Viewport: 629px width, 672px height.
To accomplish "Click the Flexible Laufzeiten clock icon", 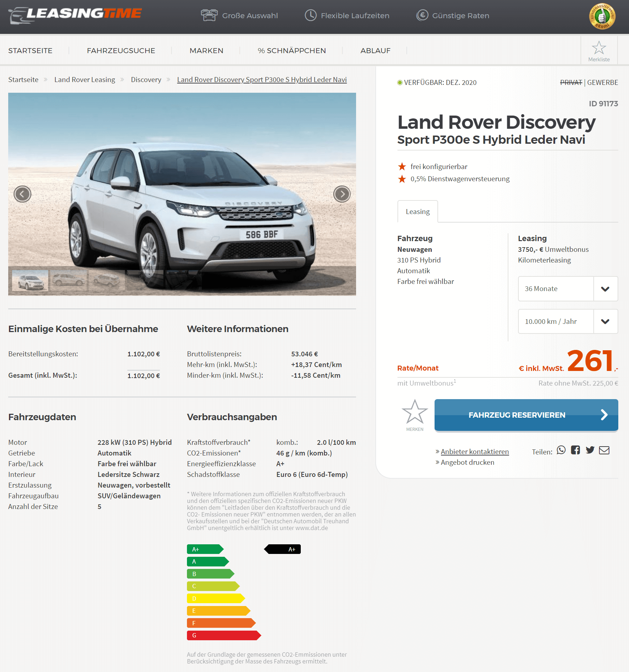I will click(311, 15).
